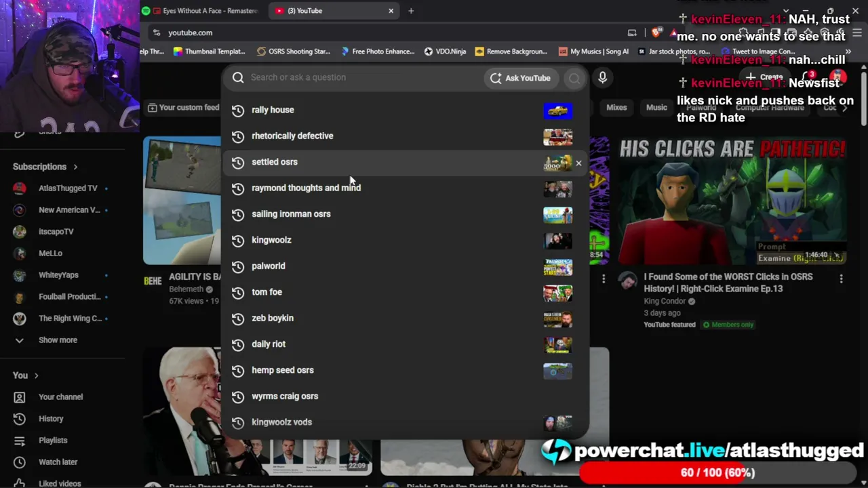The height and width of the screenshot is (488, 868).
Task: Open the WhiteyYaps subscription avatar
Action: click(20, 275)
